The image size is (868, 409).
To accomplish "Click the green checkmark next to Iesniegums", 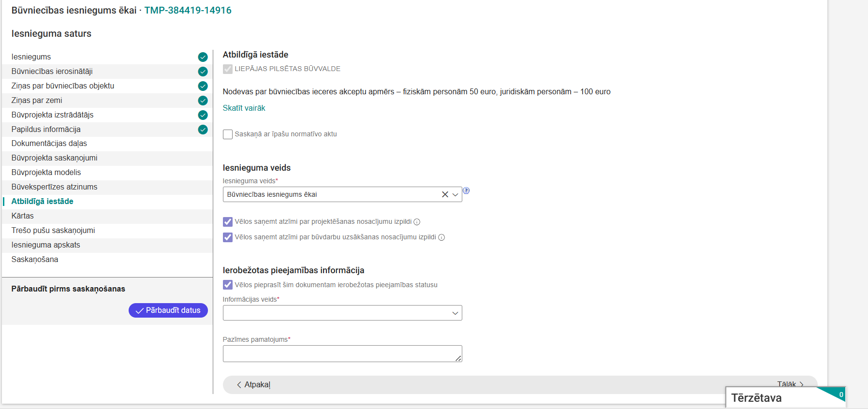I will (x=203, y=57).
